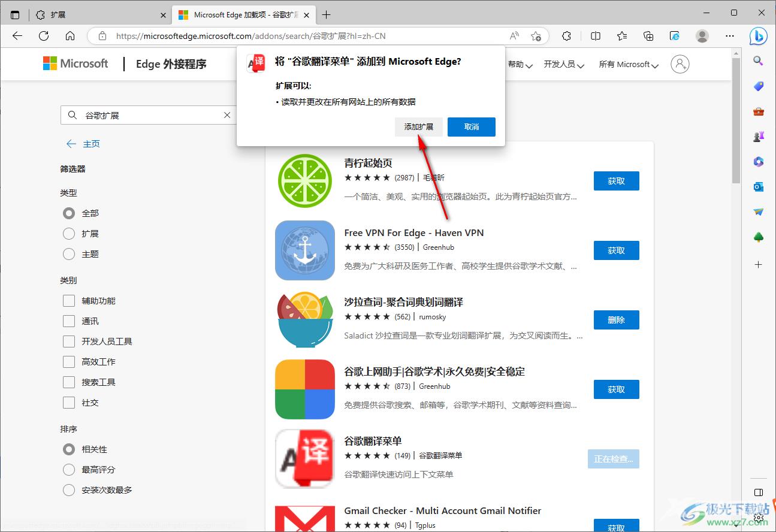Viewport: 776px width, 532px height.
Task: Open the sidebar Drop paper plane icon
Action: pyautogui.click(x=758, y=212)
